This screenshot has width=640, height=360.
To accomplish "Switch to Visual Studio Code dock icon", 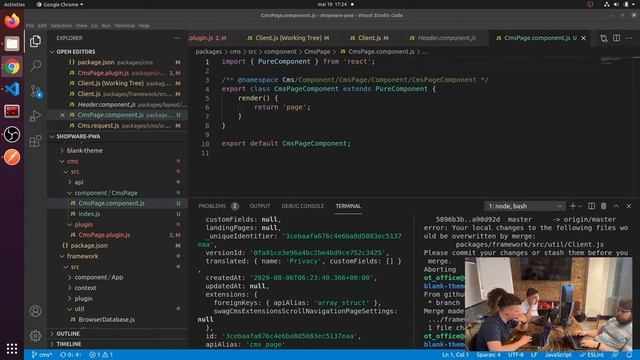I will click(x=12, y=89).
